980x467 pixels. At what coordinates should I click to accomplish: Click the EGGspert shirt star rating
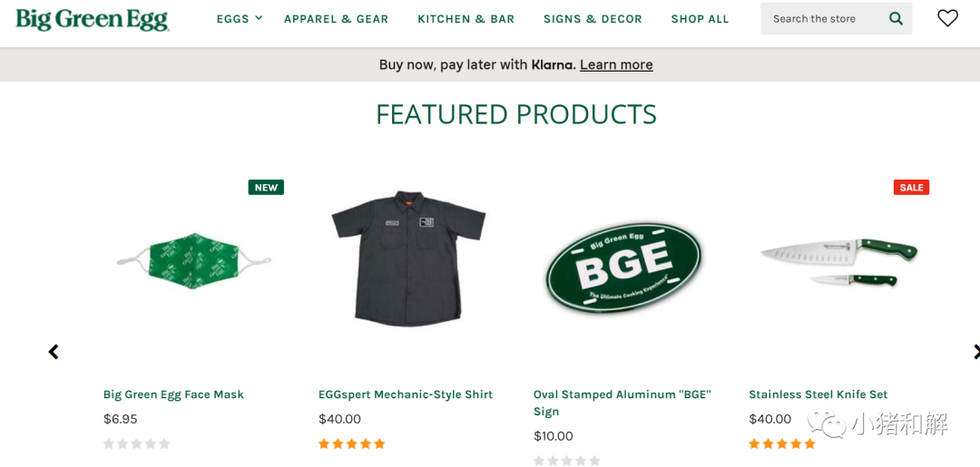coord(351,443)
